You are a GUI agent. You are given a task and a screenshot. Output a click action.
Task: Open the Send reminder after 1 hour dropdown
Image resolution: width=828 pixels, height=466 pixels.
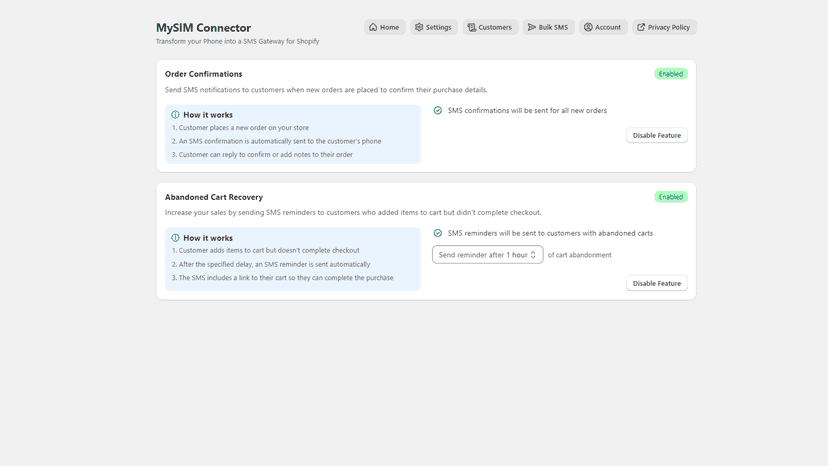(x=487, y=255)
